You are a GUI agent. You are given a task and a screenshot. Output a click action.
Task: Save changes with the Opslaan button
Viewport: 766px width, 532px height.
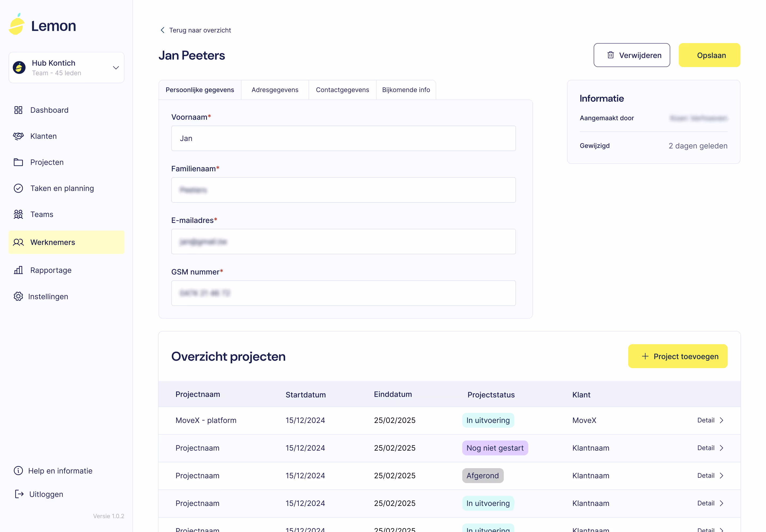[709, 55]
